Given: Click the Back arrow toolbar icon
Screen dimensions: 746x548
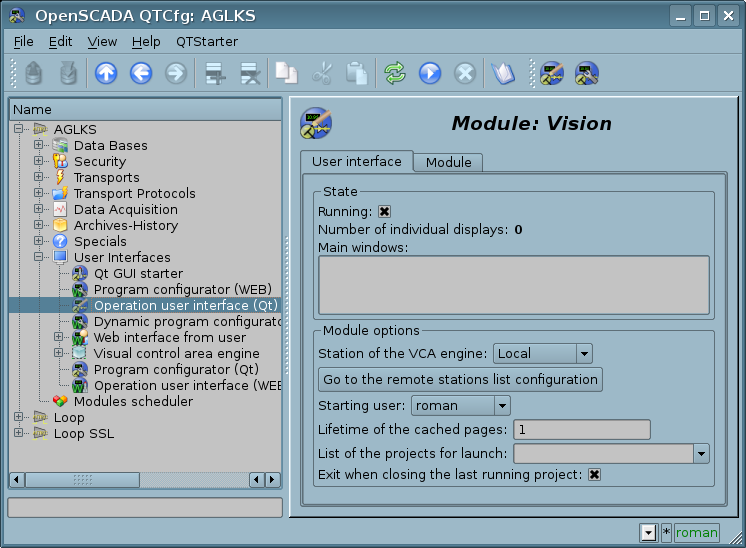Looking at the screenshot, I should pos(141,73).
